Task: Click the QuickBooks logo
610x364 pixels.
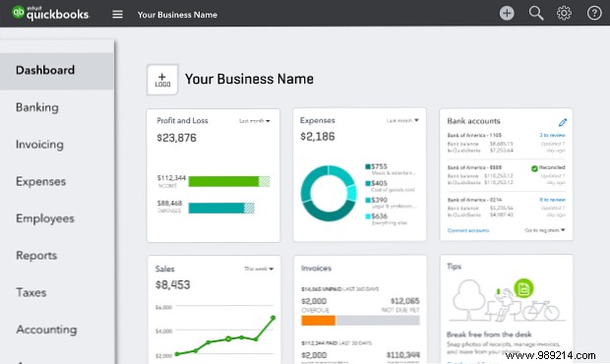Action: coord(50,13)
